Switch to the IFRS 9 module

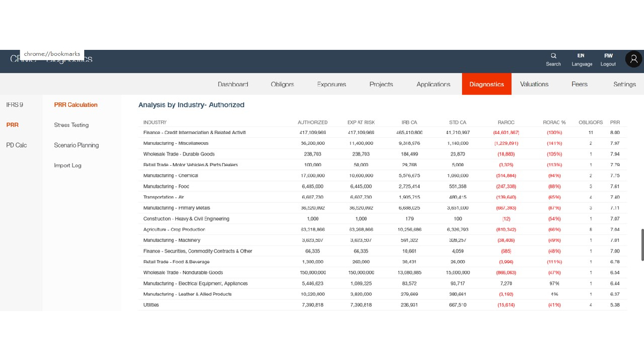pos(14,105)
